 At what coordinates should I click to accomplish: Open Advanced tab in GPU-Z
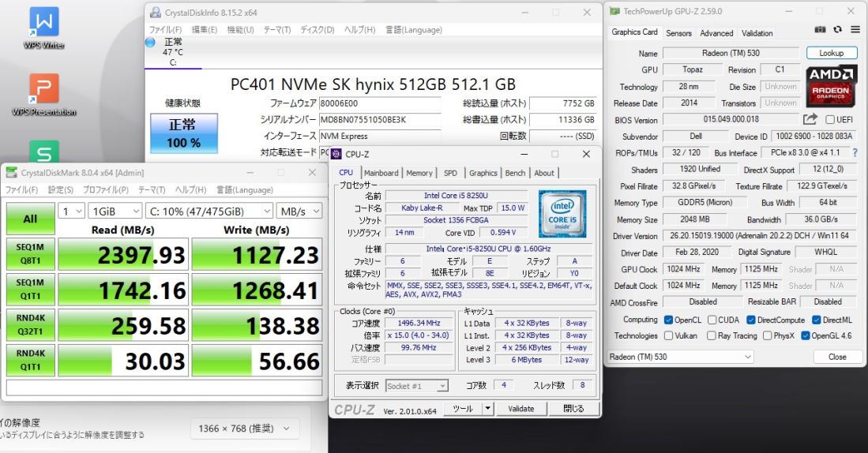[716, 33]
